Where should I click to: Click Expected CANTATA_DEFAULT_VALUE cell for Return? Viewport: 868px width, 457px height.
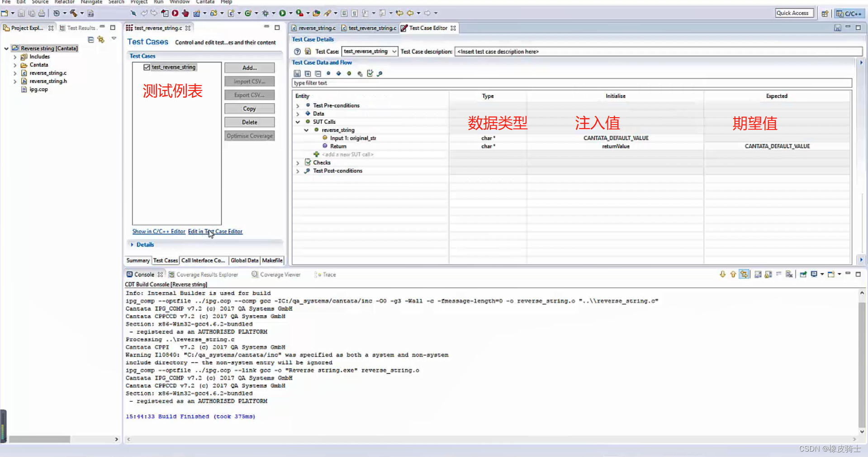pos(777,147)
